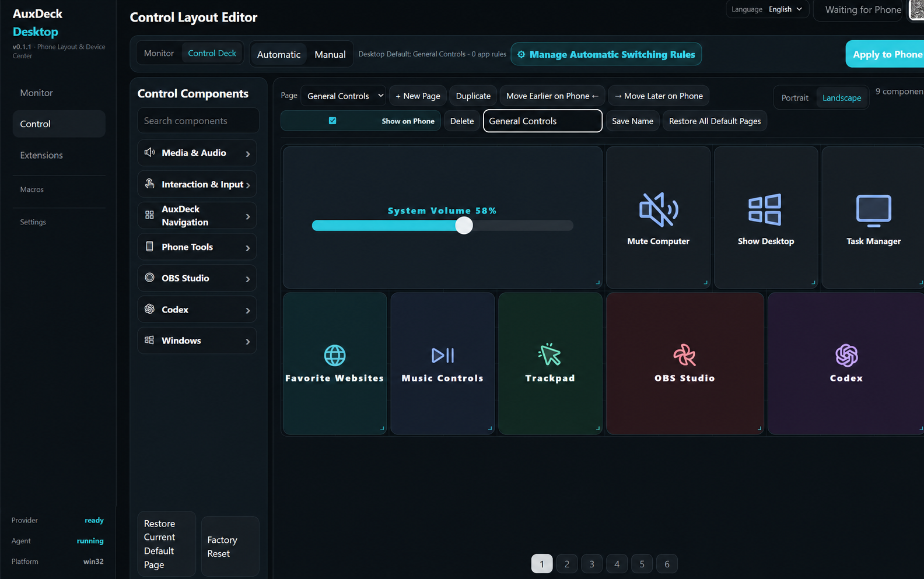
Task: Click the page name field General Controls
Action: tap(542, 121)
